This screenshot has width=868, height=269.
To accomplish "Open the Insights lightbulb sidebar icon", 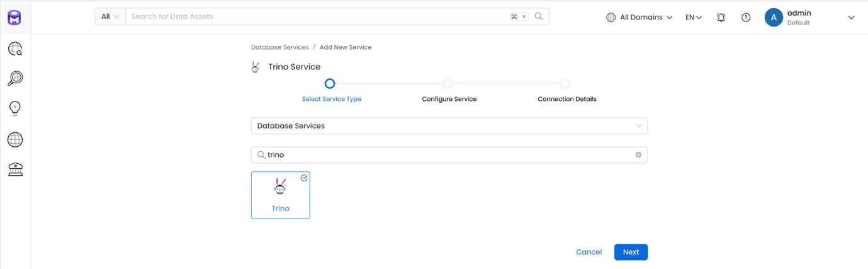I will pyautogui.click(x=15, y=109).
